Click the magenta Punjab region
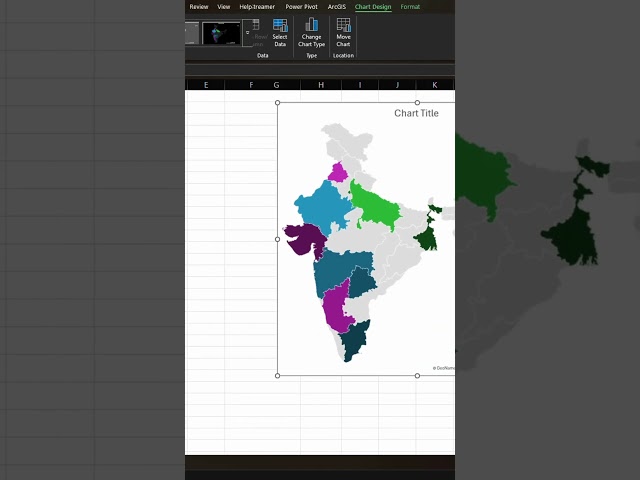The image size is (640, 480). click(338, 173)
